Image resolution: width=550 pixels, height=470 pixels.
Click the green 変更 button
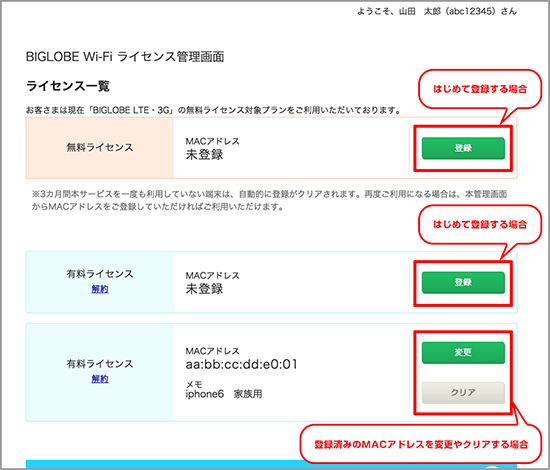tap(463, 352)
